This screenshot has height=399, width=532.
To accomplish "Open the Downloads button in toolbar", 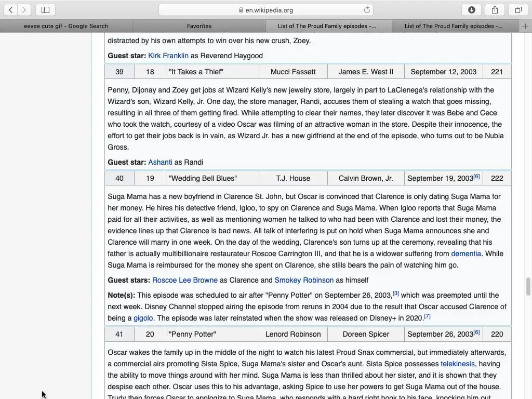I will coord(472,10).
